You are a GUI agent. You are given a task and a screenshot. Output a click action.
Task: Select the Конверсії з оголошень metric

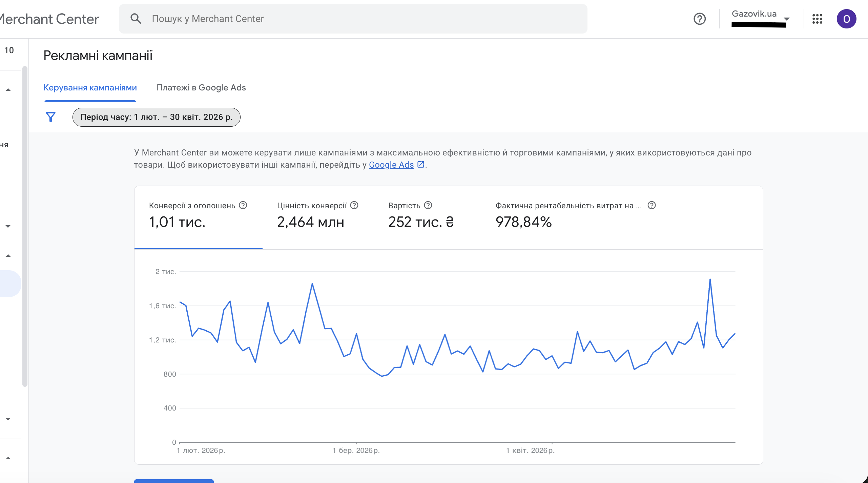click(199, 217)
